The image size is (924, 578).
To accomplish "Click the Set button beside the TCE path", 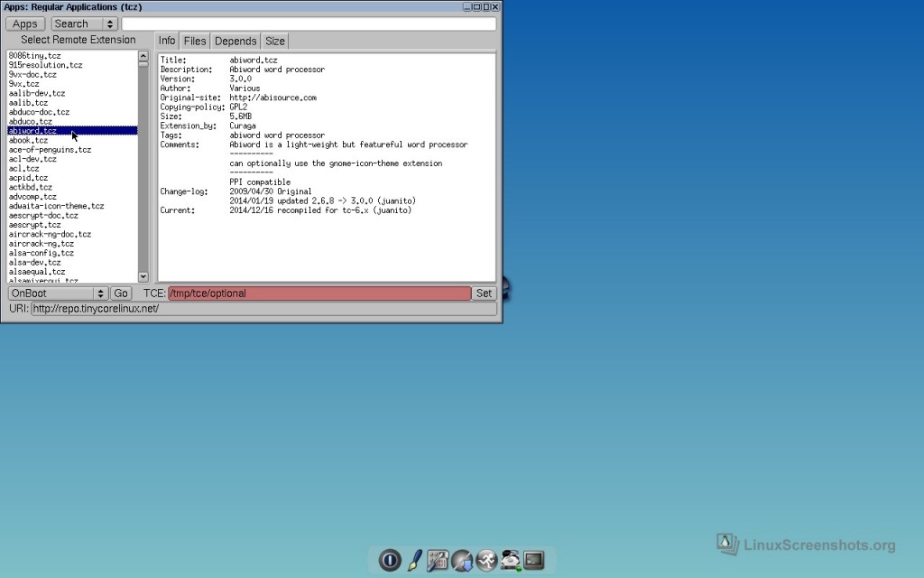I will click(x=484, y=293).
